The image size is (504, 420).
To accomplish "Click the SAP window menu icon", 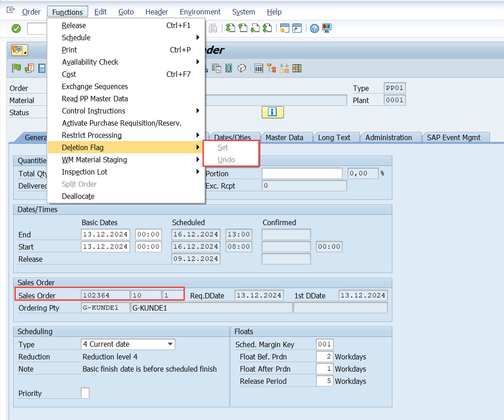I will point(10,10).
